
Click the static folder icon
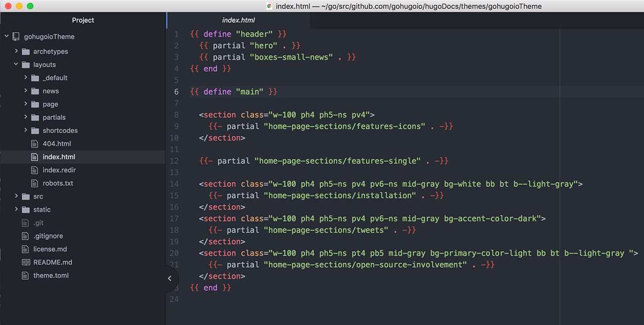pos(26,209)
